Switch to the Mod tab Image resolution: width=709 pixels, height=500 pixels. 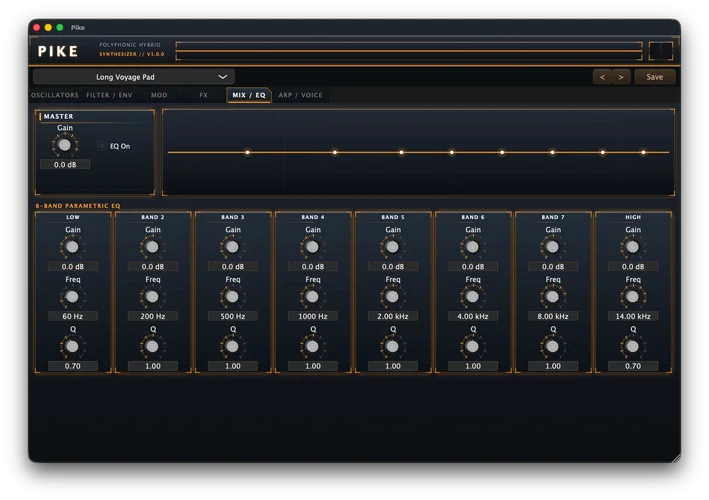click(159, 95)
